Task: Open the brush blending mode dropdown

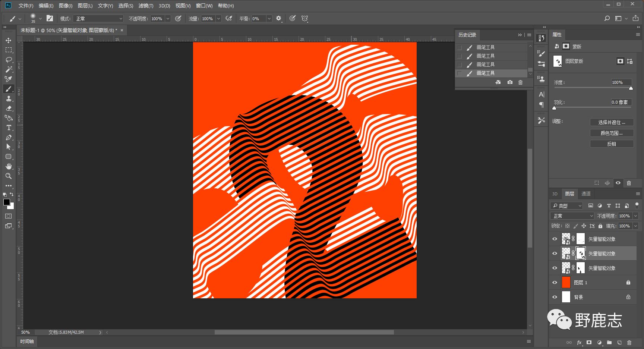Action: 98,19
